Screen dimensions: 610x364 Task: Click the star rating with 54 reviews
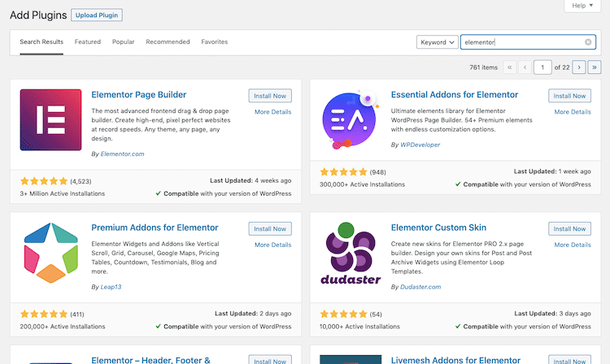pos(343,314)
